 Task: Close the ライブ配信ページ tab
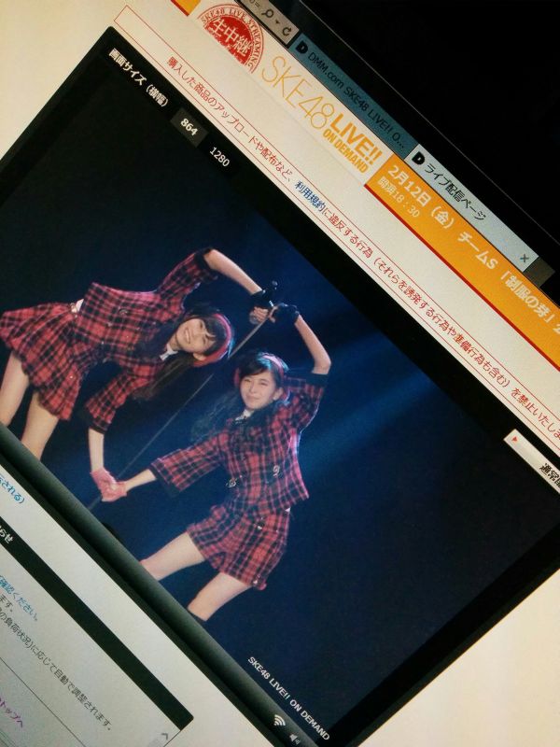click(x=525, y=259)
